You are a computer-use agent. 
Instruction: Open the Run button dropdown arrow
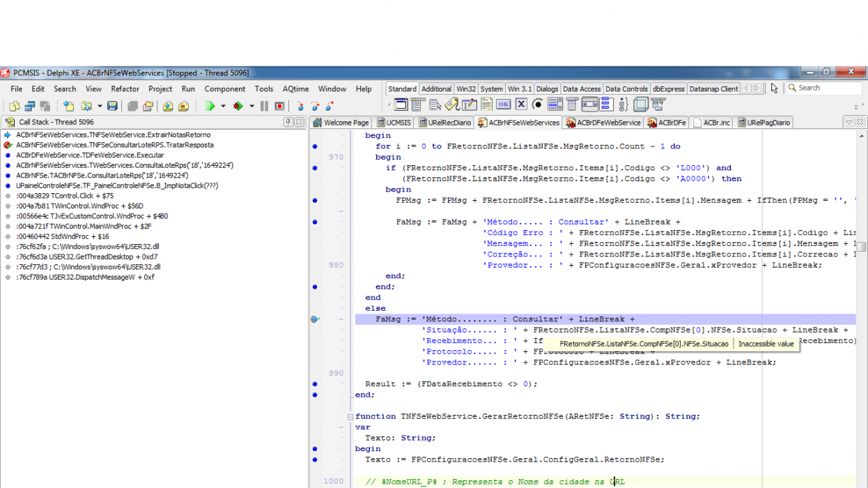(x=223, y=106)
